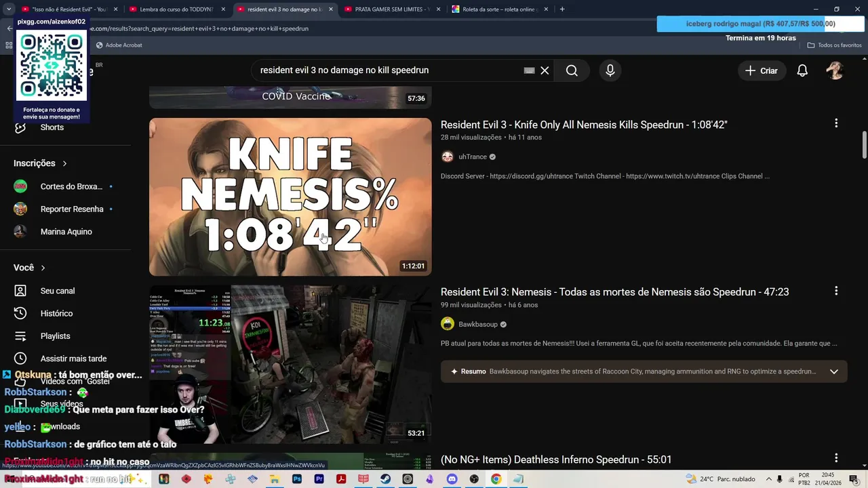This screenshot has width=868, height=488.
Task: Open the notification center icon
Action: pyautogui.click(x=854, y=479)
